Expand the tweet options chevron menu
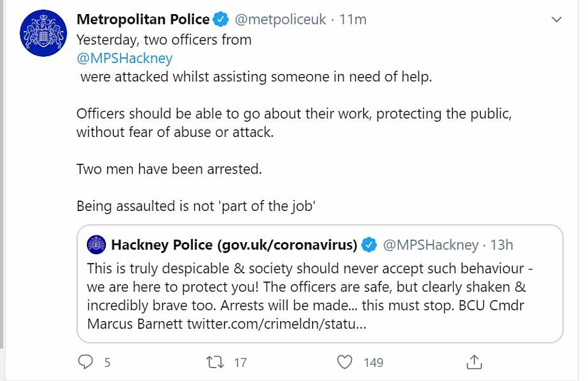The height and width of the screenshot is (381, 588). pyautogui.click(x=556, y=20)
